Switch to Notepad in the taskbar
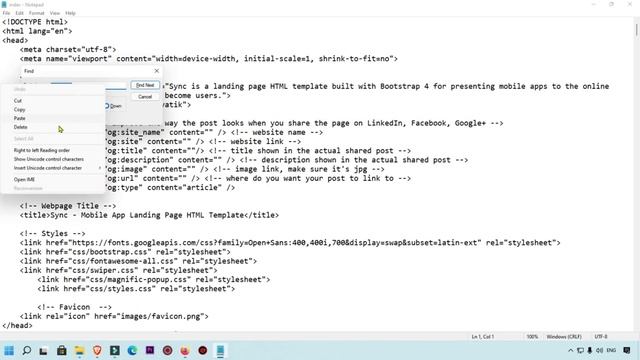 pos(220,350)
